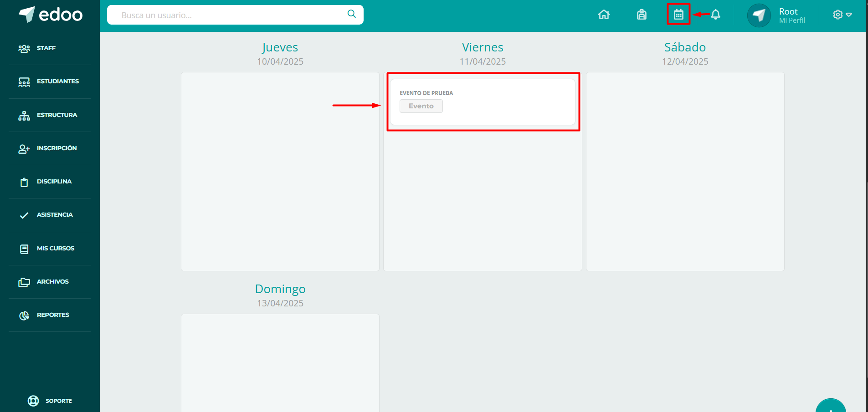Click the Inscripción add-user icon
The width and height of the screenshot is (868, 412).
24,149
